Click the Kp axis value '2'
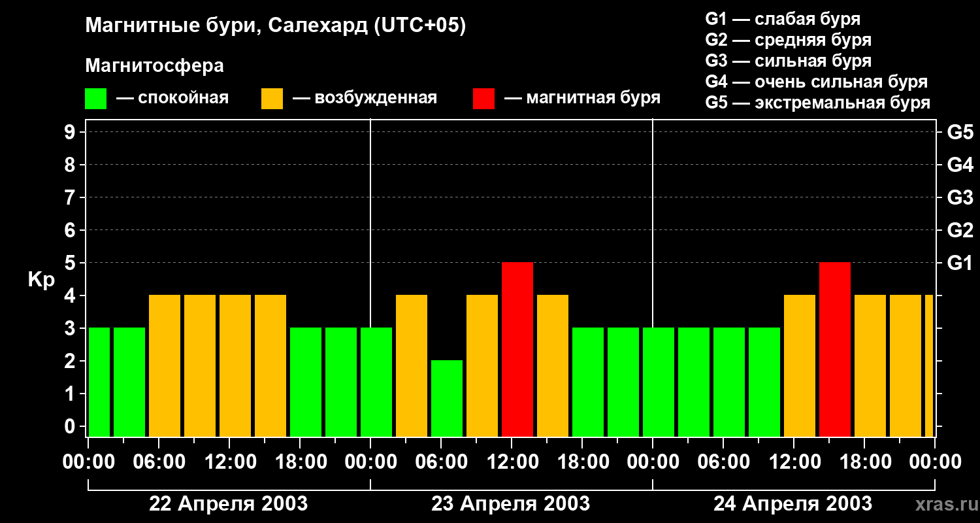Screen dimensions: 980x523 tap(71, 361)
